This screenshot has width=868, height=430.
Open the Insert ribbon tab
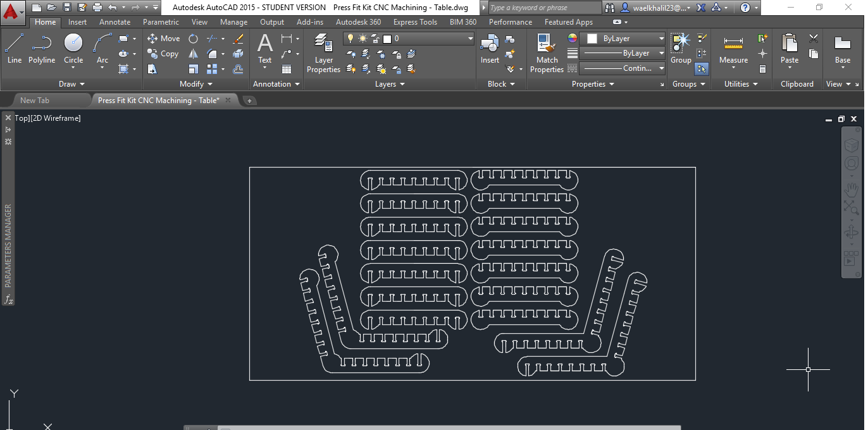[78, 22]
